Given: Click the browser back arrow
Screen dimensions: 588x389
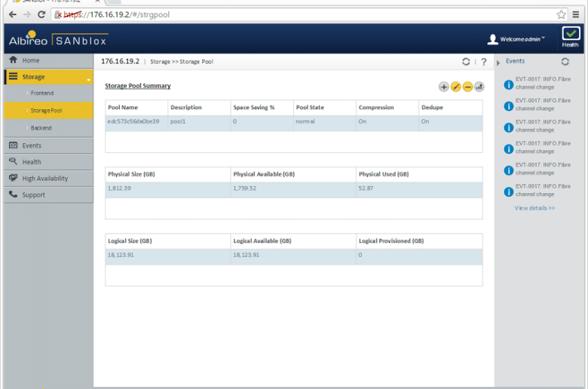Looking at the screenshot, I should (x=12, y=14).
